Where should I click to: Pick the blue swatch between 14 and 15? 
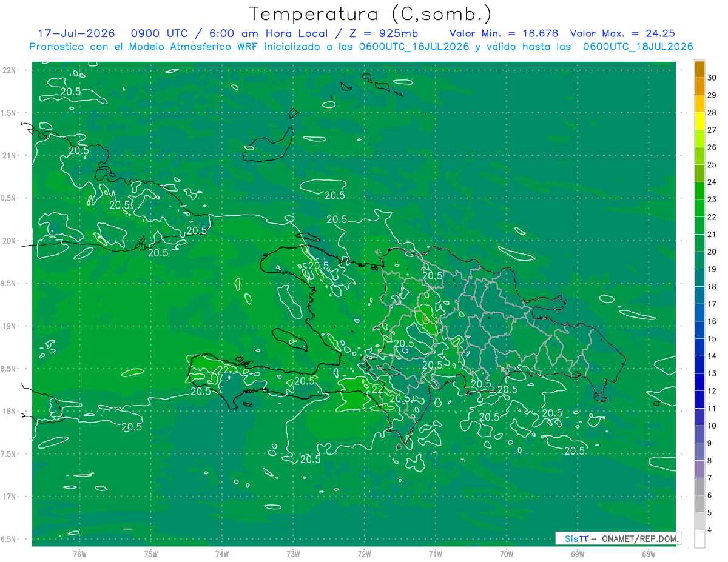coord(699,347)
